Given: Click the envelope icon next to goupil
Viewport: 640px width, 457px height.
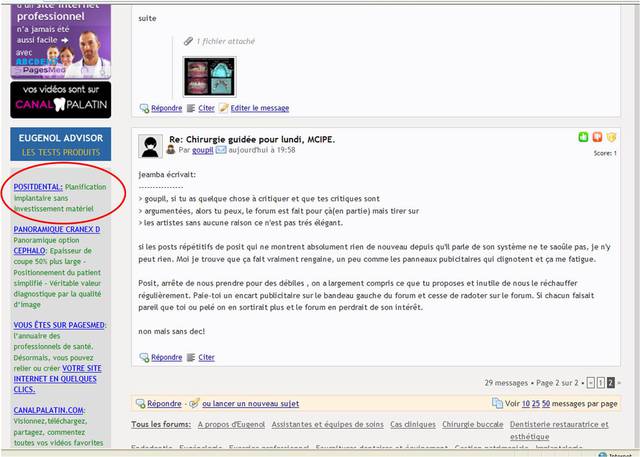Looking at the screenshot, I should [221, 150].
